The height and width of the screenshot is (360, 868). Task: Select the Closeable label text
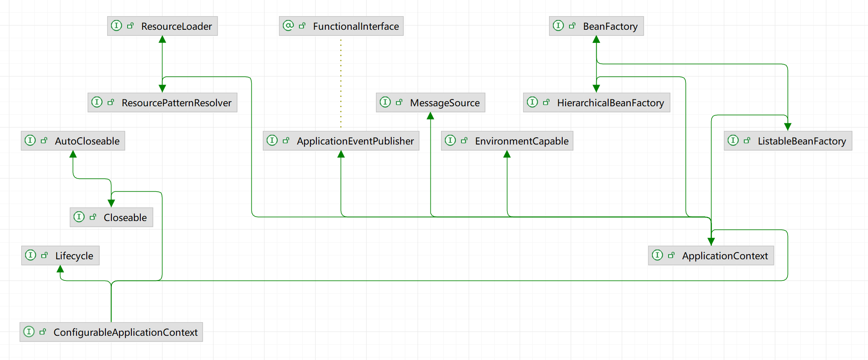coord(125,218)
